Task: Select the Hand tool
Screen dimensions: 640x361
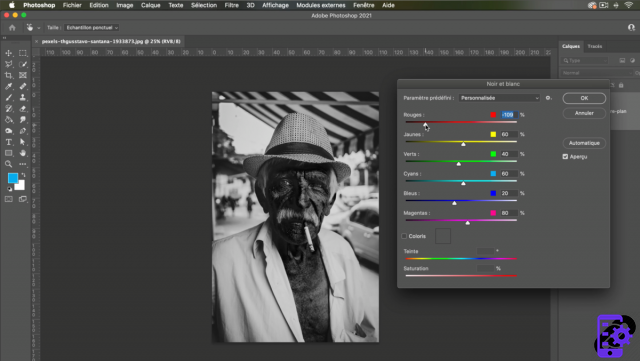Action: pos(23,153)
